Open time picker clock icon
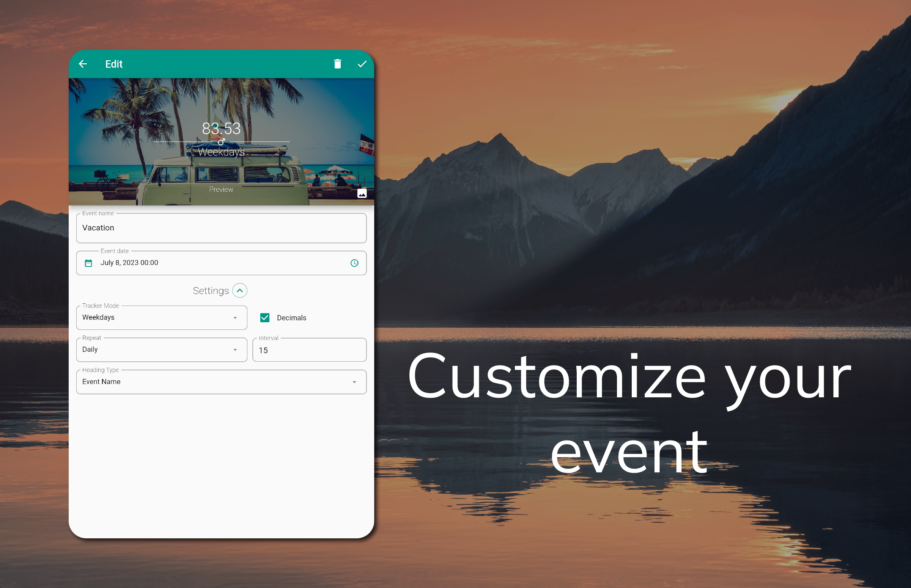This screenshot has height=588, width=911. [x=354, y=263]
